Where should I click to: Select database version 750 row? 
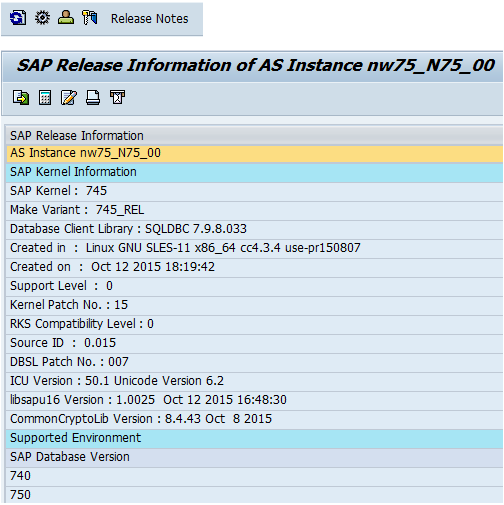point(255,495)
